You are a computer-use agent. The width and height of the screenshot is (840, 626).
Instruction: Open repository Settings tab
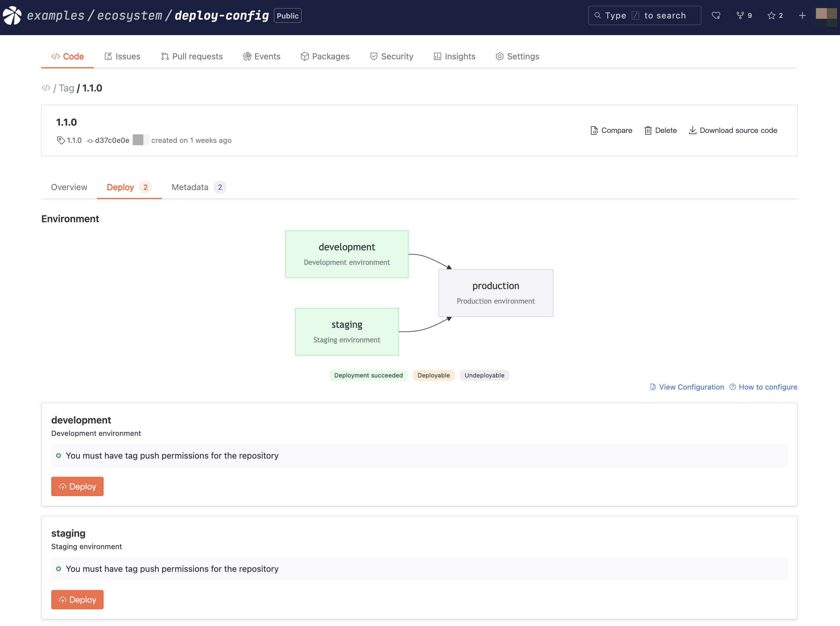(517, 57)
